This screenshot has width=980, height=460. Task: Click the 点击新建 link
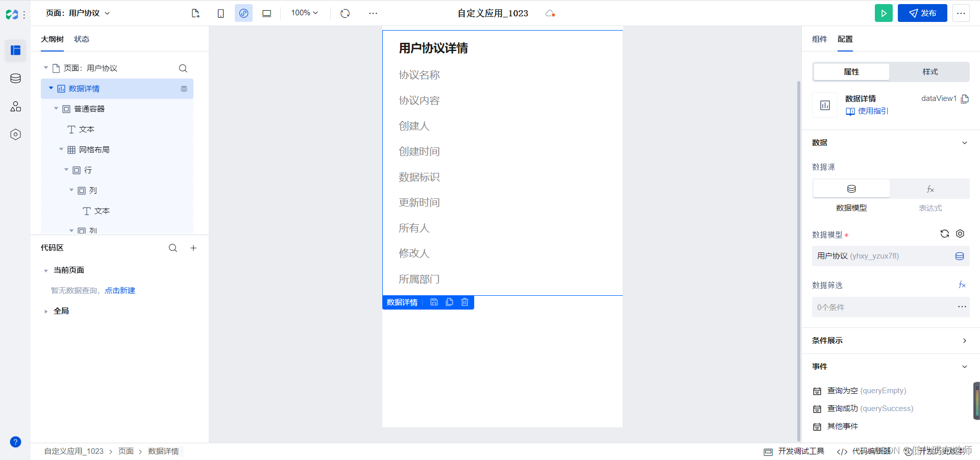[x=120, y=291]
